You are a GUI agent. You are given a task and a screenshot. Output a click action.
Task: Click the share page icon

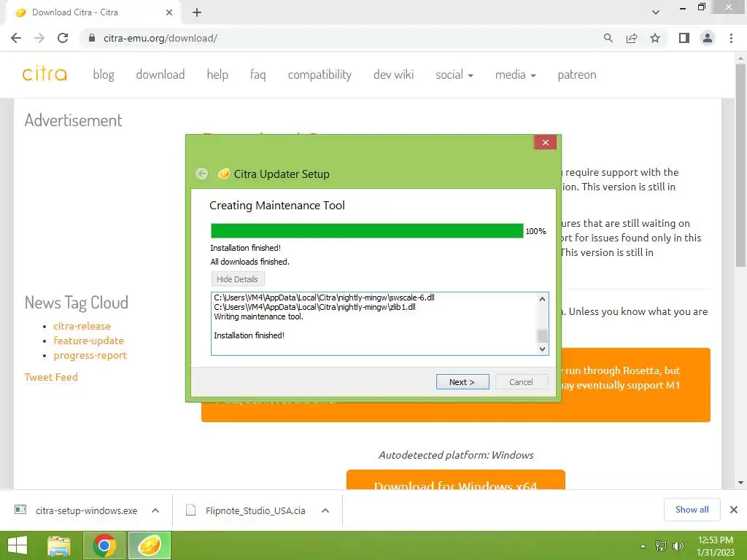(x=632, y=38)
